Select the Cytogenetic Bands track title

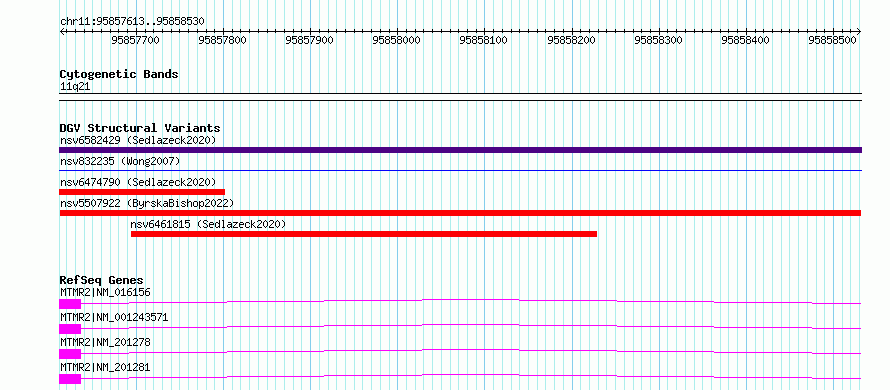119,74
